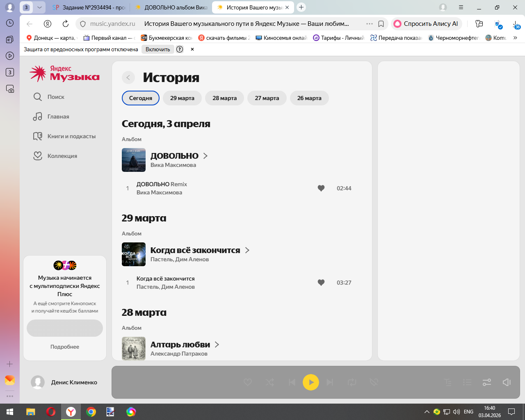Go to previous track in player

coord(292,382)
